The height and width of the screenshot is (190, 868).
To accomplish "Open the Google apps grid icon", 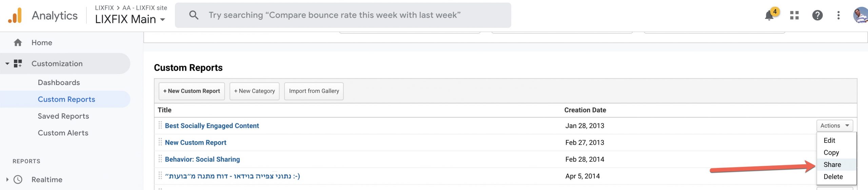I will point(794,15).
